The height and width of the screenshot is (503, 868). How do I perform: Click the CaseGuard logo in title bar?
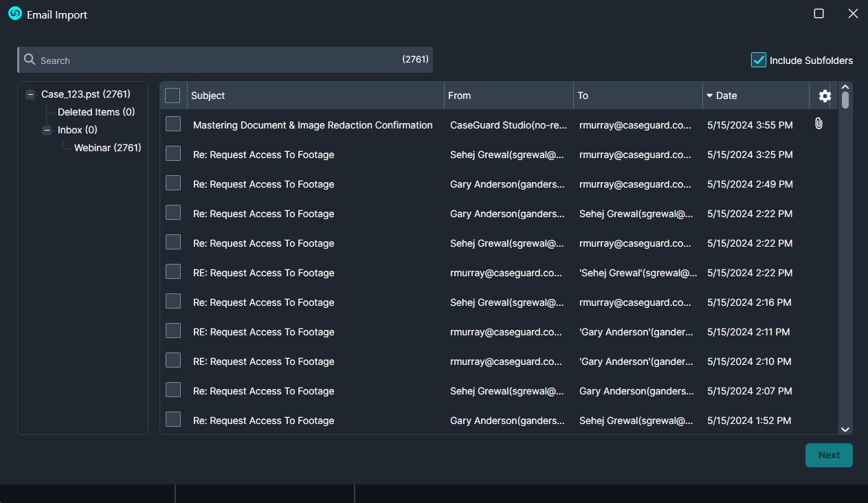15,14
